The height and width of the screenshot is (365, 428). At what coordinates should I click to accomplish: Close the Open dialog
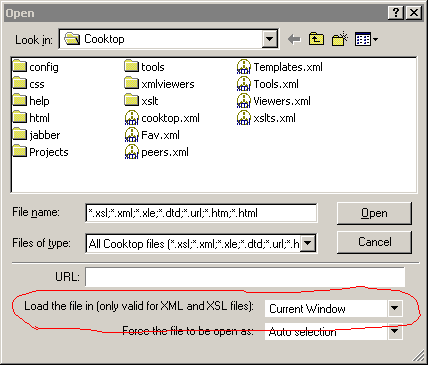pos(414,13)
